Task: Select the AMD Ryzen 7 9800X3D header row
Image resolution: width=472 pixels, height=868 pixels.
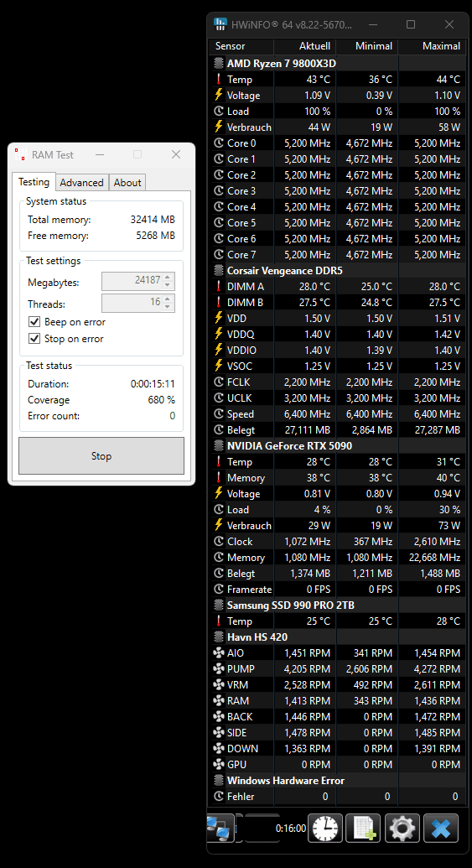Action: pos(338,63)
